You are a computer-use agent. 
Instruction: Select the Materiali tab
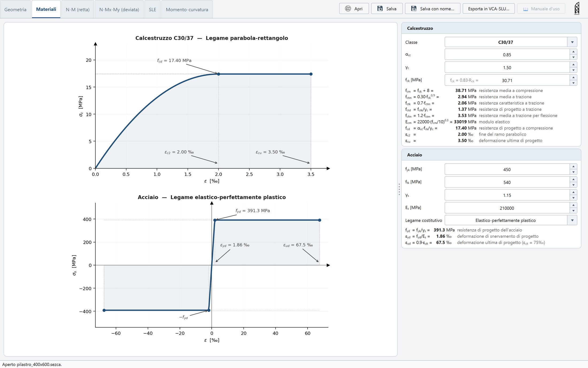(46, 9)
